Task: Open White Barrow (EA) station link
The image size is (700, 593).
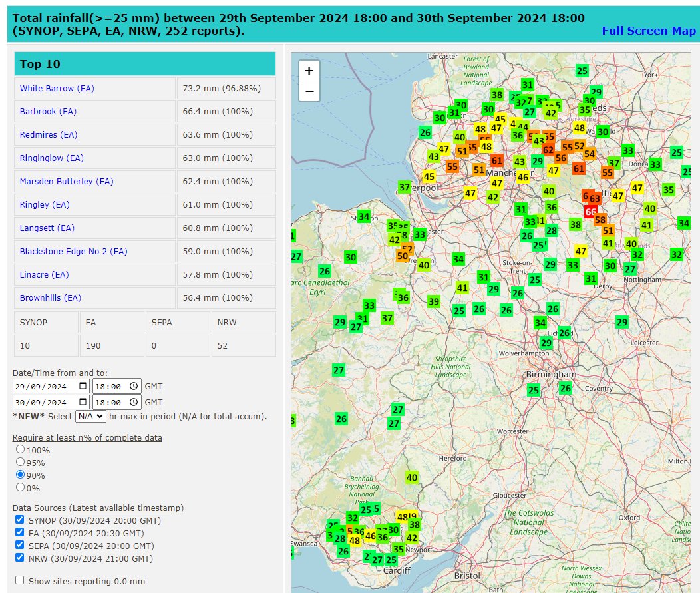Action: coord(57,88)
